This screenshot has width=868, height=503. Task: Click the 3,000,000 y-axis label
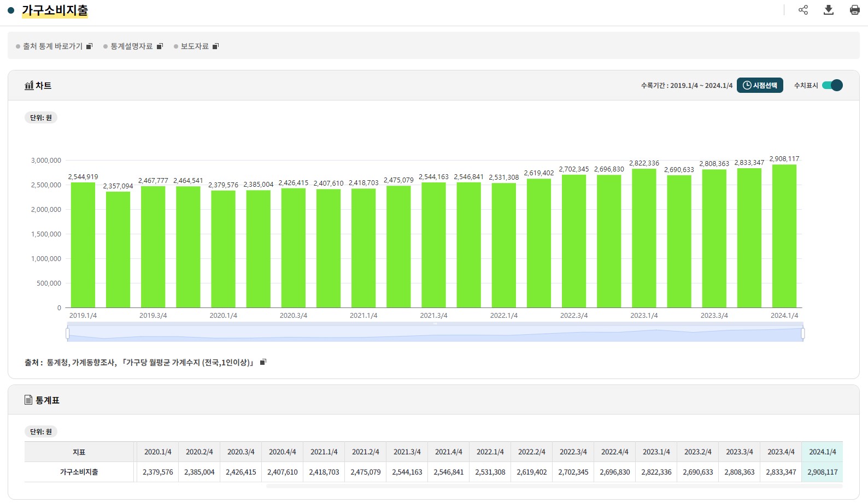46,161
